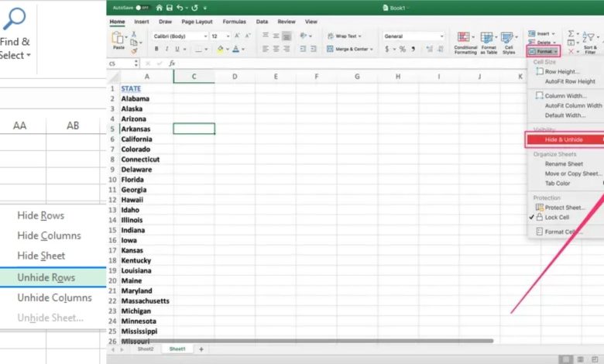This screenshot has height=364, width=604.
Task: Switch to Normal view in status bar
Action: point(565,359)
